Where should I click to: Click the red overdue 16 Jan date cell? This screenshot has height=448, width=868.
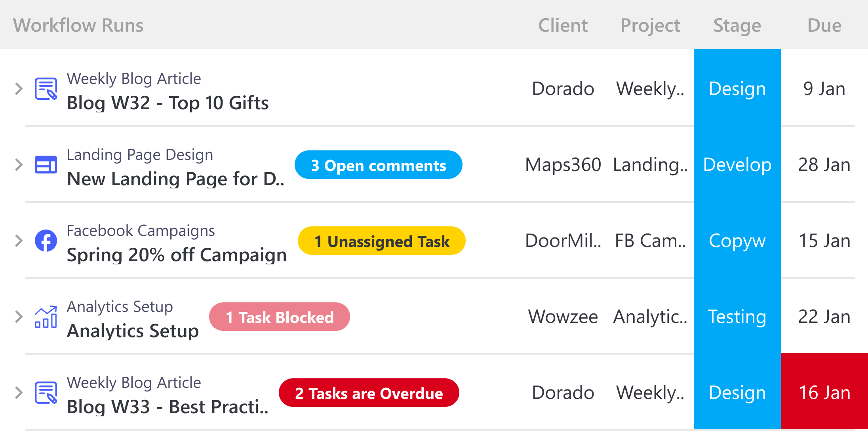click(x=824, y=392)
